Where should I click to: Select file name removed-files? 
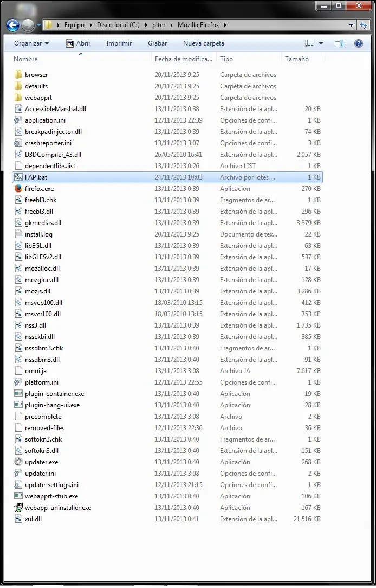[x=44, y=428]
